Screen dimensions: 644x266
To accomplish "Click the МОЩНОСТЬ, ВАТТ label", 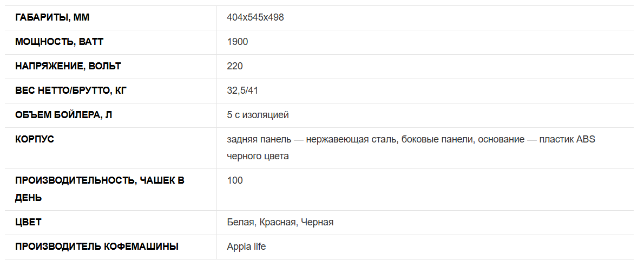I will click(x=59, y=42).
